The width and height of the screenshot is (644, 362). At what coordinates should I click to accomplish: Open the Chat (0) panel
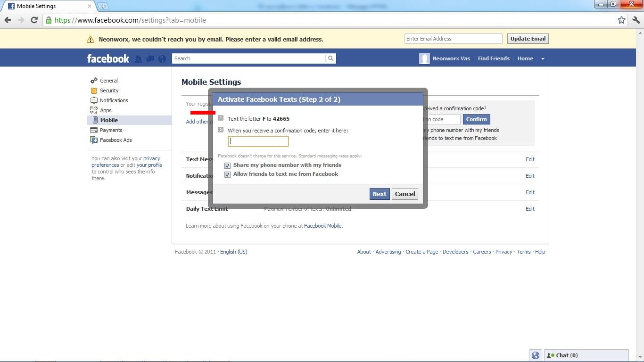tap(586, 355)
